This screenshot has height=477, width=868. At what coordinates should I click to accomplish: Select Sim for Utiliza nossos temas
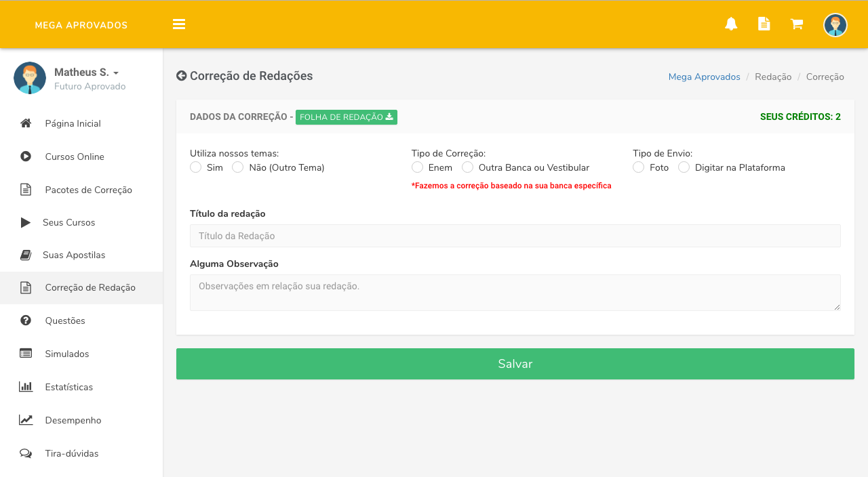[196, 167]
